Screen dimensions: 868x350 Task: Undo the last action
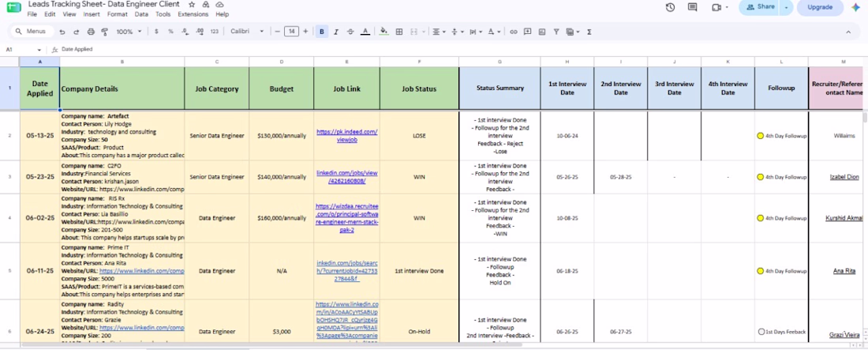(62, 32)
